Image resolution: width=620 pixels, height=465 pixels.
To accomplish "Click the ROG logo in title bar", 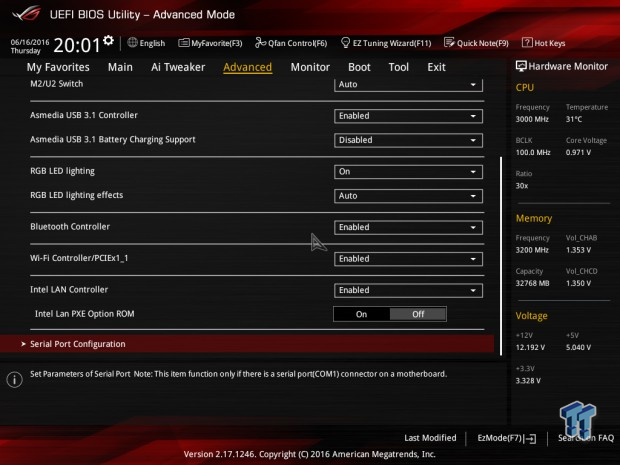I will (26, 13).
